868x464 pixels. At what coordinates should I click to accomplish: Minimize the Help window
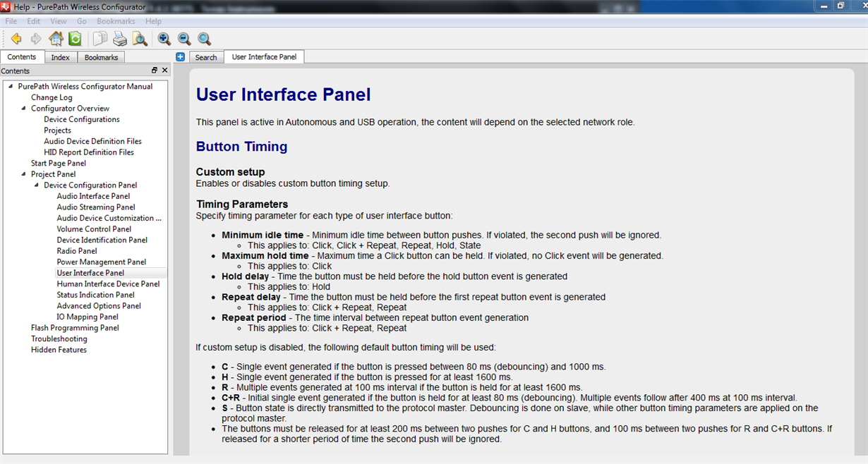824,6
